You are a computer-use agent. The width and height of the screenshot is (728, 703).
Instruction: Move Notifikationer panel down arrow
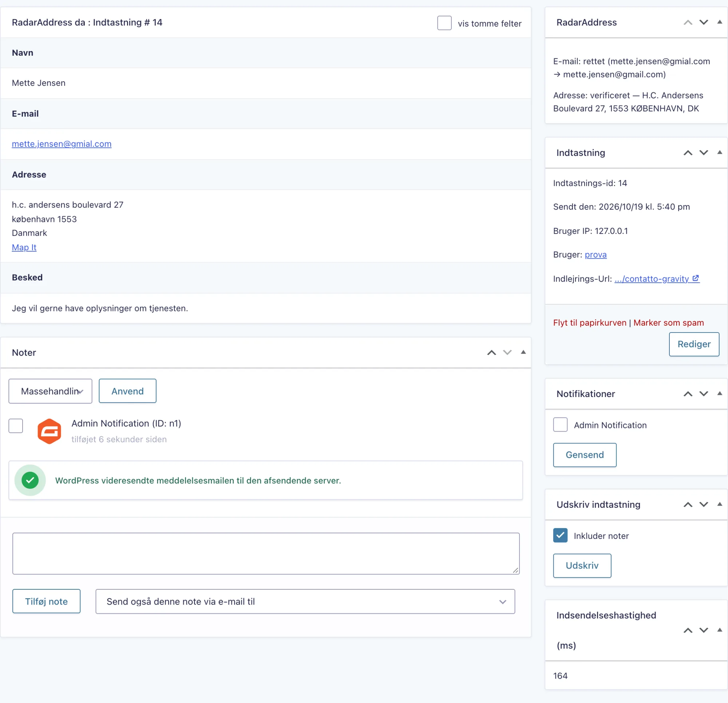pyautogui.click(x=704, y=394)
